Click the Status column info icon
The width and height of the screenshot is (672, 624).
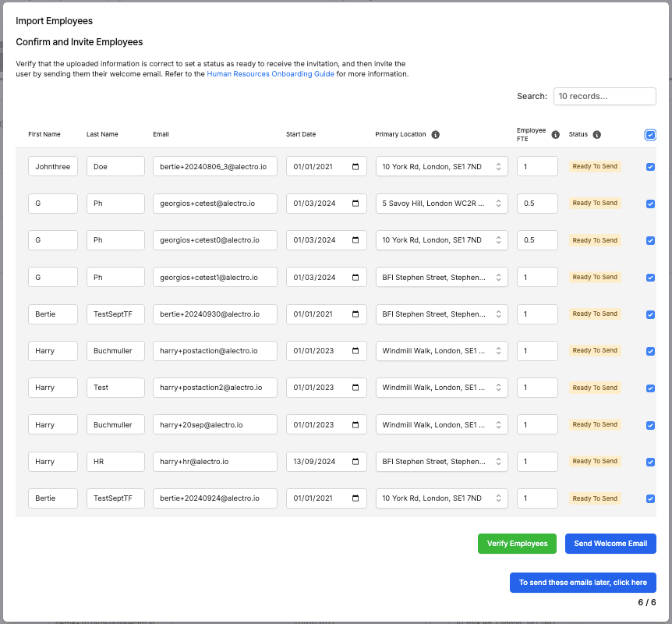pos(596,134)
